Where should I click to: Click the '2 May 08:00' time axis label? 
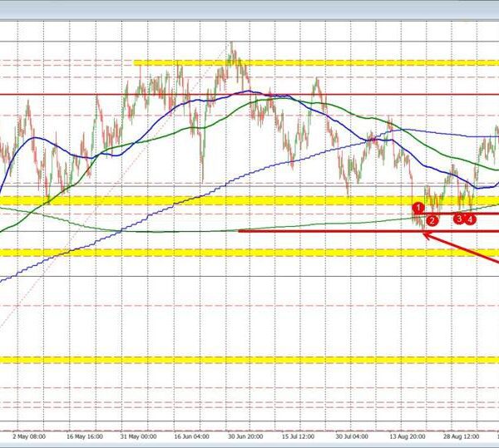(25, 436)
